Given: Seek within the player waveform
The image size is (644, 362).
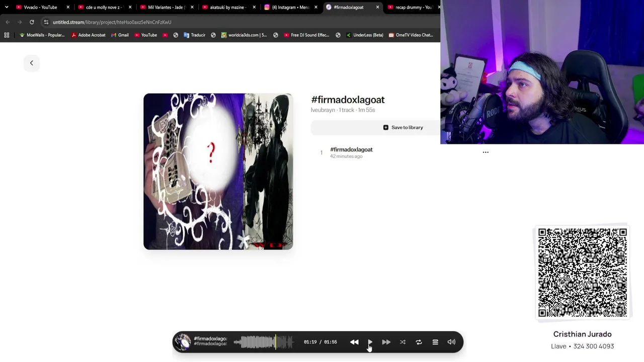Looking at the screenshot, I should click(x=263, y=342).
